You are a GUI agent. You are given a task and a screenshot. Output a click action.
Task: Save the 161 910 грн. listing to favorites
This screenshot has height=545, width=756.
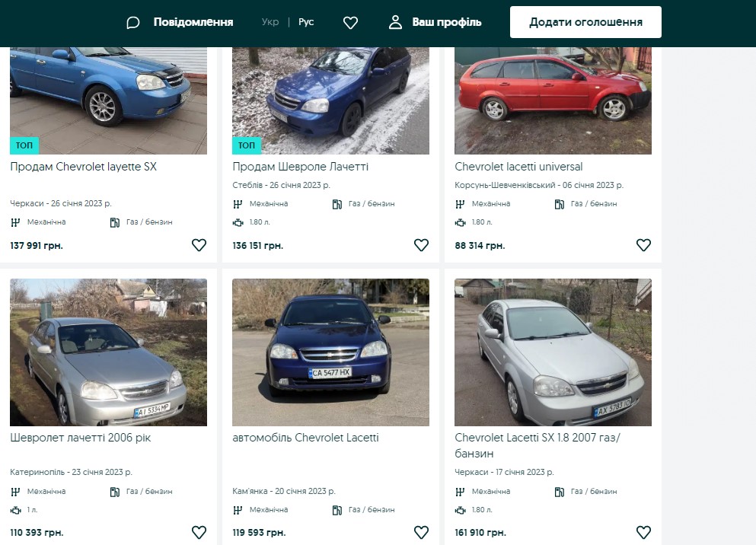[643, 533]
